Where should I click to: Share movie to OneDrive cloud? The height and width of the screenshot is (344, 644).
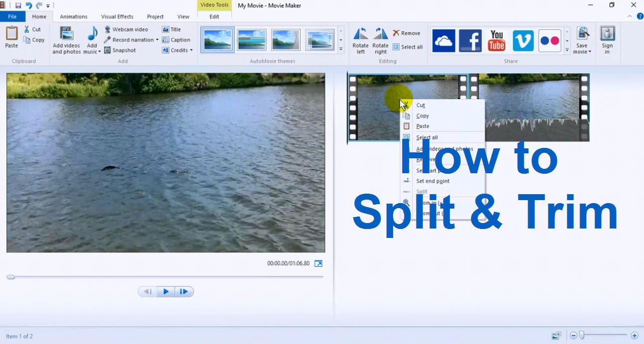pos(443,41)
